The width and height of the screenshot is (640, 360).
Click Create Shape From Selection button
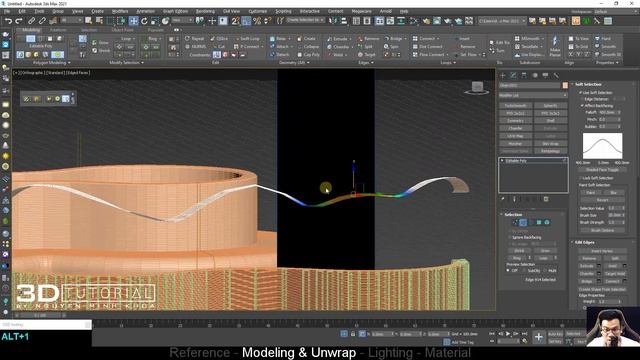[602, 289]
